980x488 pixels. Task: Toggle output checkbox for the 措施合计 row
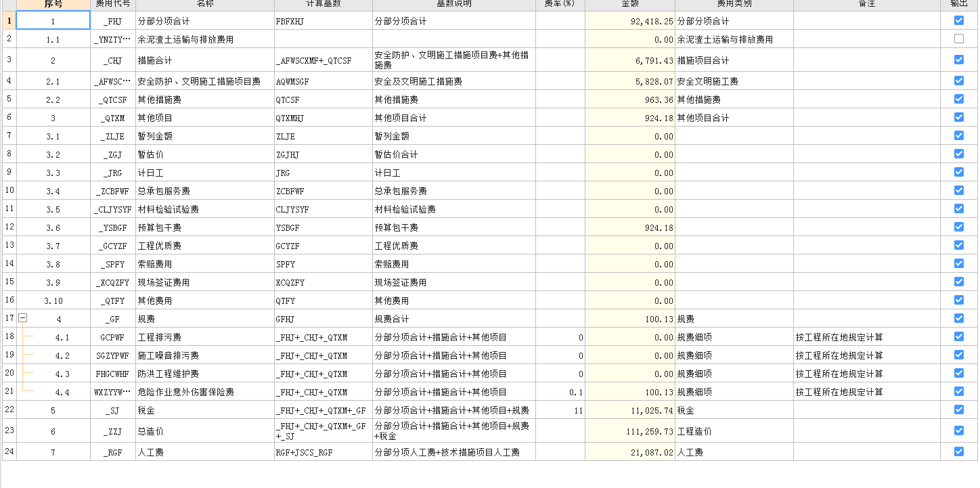[958, 60]
